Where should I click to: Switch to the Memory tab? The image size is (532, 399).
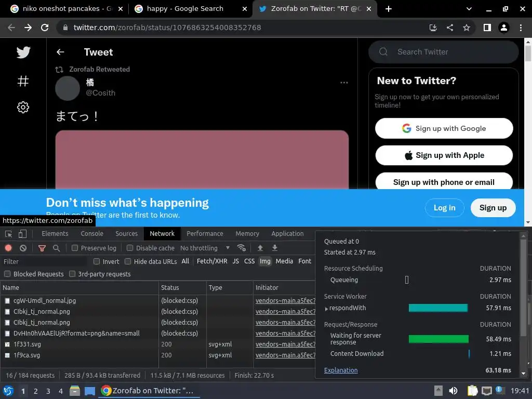click(247, 233)
